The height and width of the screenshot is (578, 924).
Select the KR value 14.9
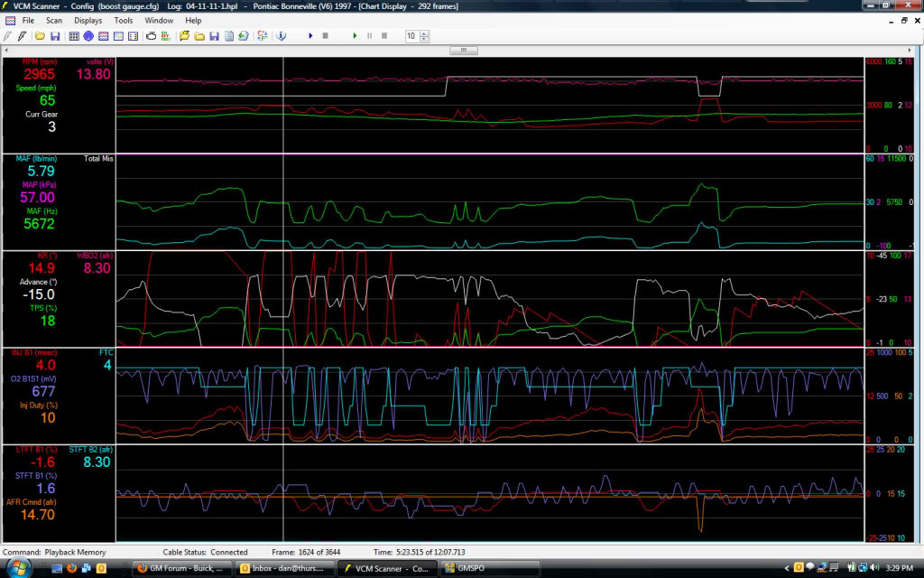(42, 268)
